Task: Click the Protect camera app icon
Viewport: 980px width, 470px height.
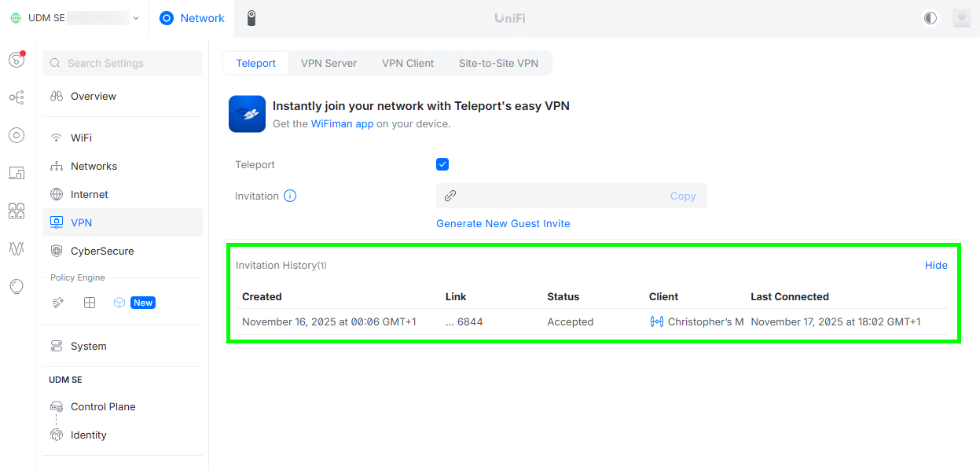Action: pos(251,18)
